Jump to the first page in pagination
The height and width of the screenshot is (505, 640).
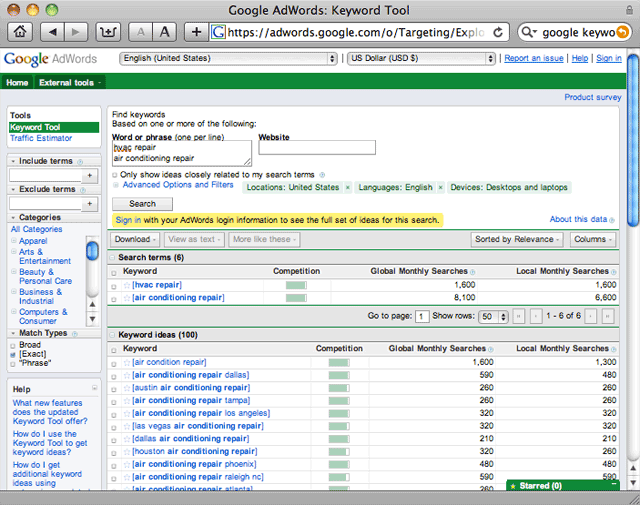click(x=519, y=316)
